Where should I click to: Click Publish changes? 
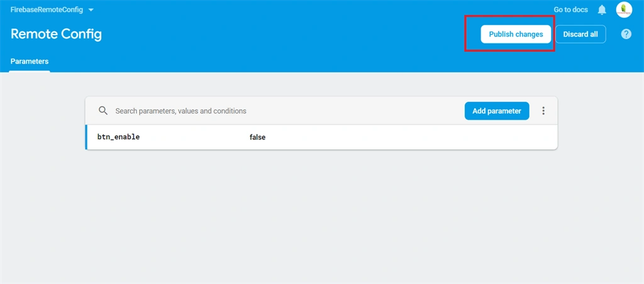(516, 34)
